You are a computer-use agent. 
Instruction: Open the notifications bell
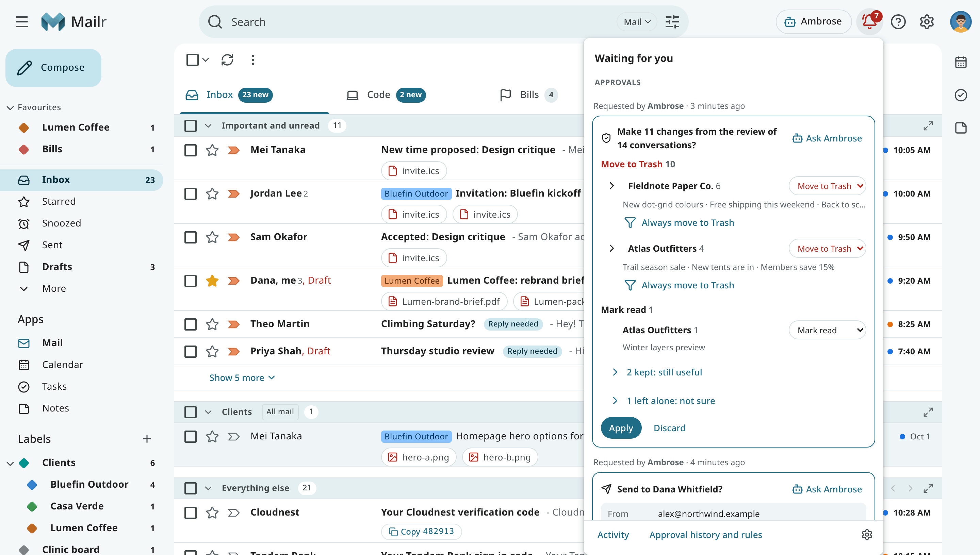pos(869,22)
